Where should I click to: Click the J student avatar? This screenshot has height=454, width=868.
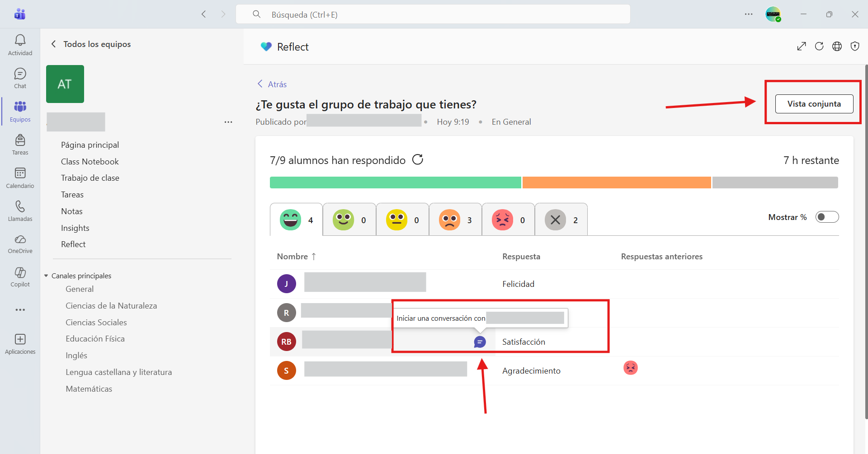point(286,284)
